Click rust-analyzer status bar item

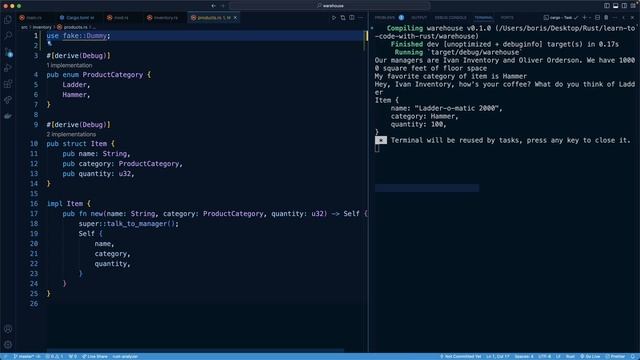[125, 356]
